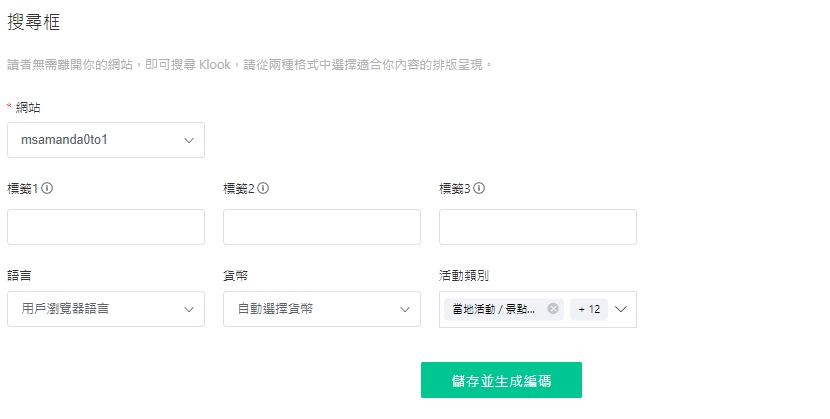Remove the 當地活動 / 景點 tag

coord(553,309)
